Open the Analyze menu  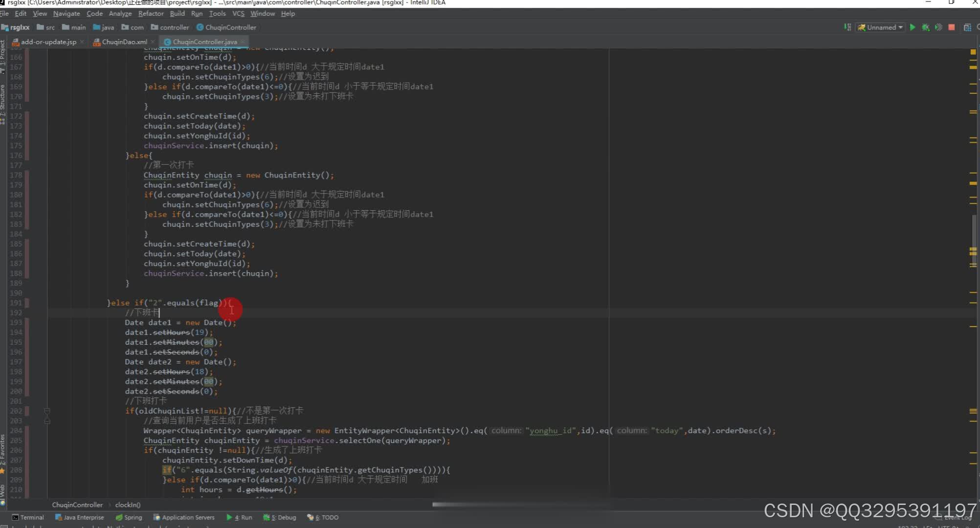120,14
